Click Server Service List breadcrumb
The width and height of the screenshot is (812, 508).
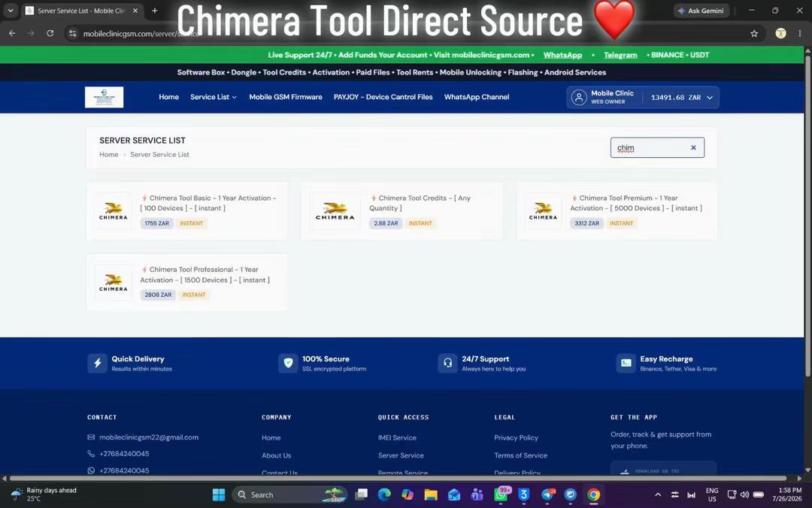pos(159,154)
